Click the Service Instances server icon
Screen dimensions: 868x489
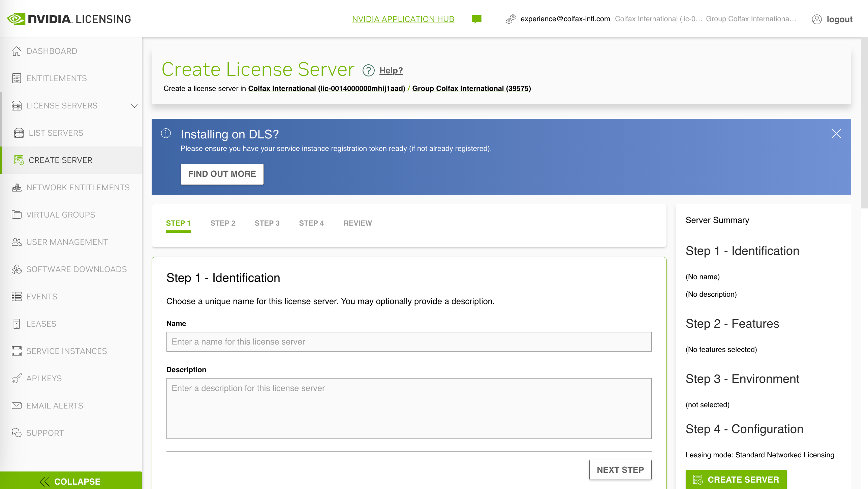point(17,351)
